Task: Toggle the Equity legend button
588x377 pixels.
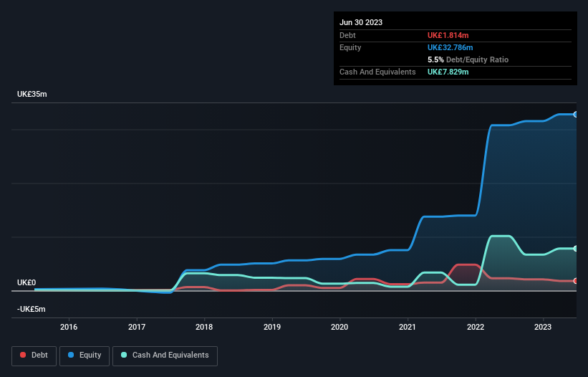Action: 85,355
